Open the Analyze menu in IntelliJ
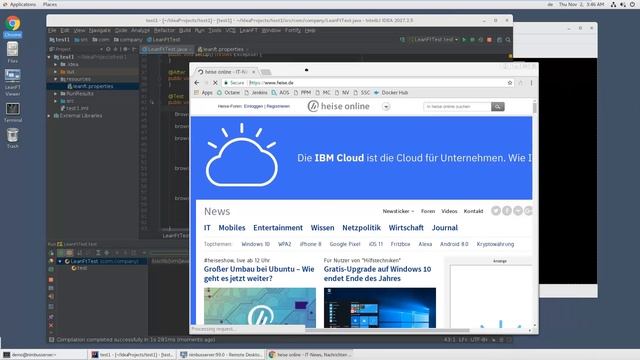The height and width of the screenshot is (360, 640). pyautogui.click(x=140, y=31)
